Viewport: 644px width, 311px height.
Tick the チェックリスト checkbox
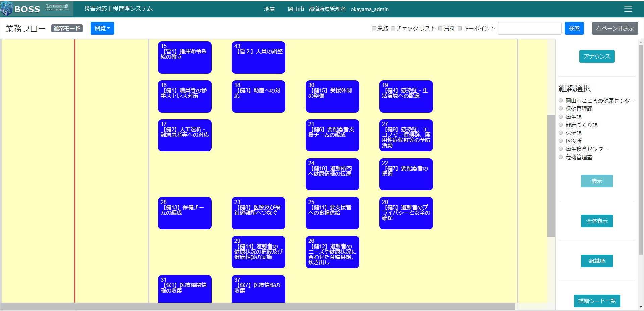pos(393,28)
